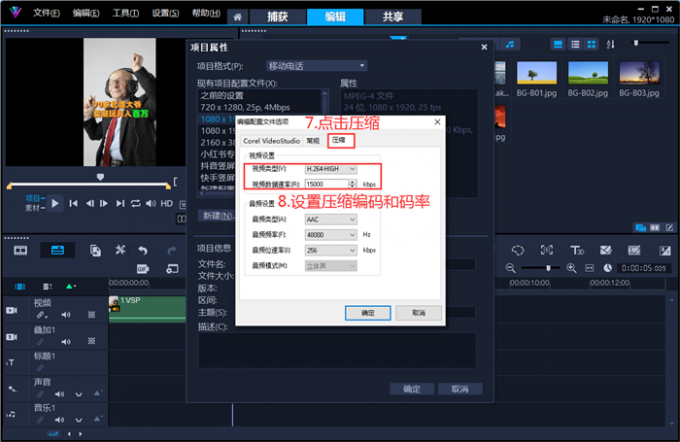Toggle HD preview mode
Viewport: 680px width, 442px height.
167,203
